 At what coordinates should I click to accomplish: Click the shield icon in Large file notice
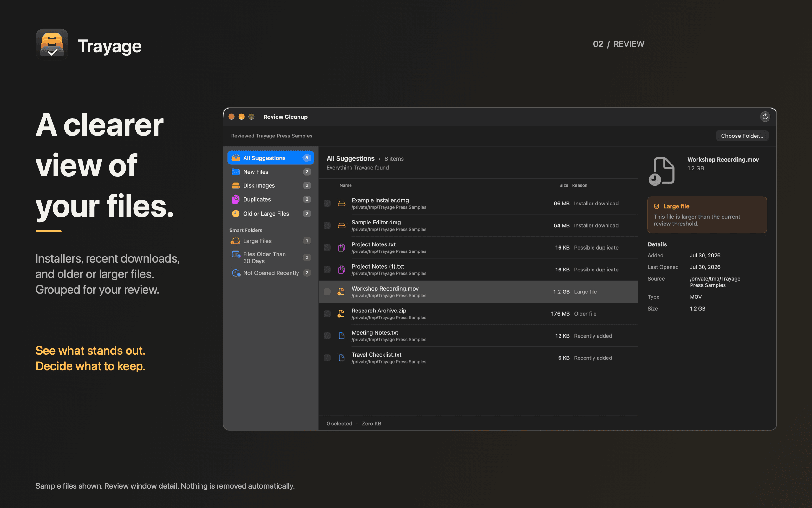pyautogui.click(x=657, y=206)
